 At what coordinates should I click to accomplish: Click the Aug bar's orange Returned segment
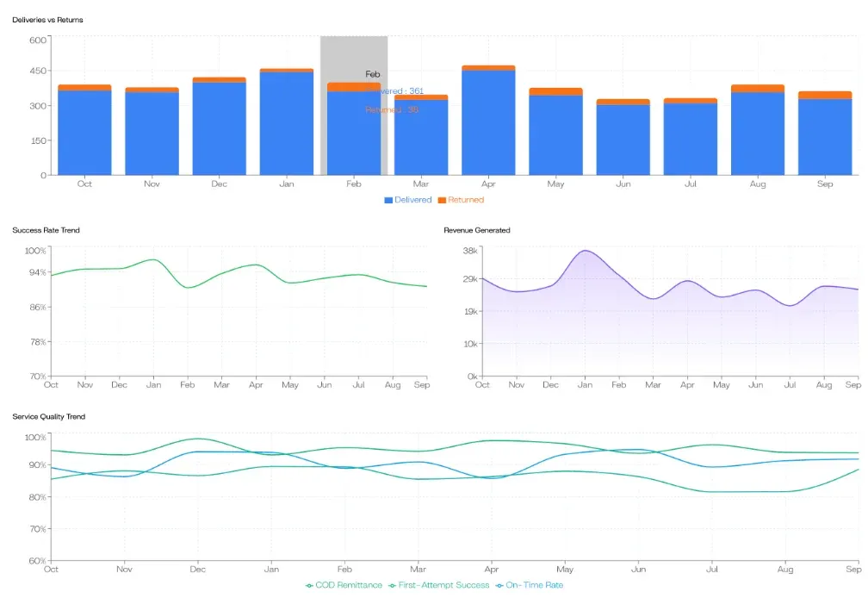[758, 89]
